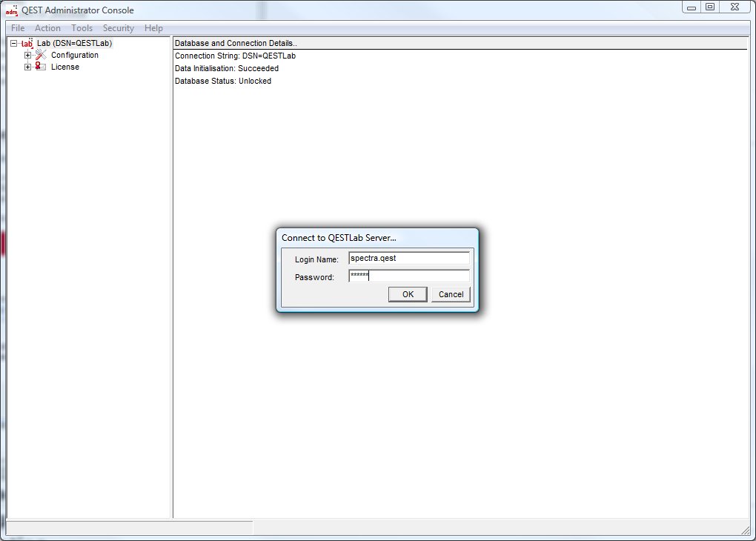
Task: Focus the Login Name text field
Action: 408,259
